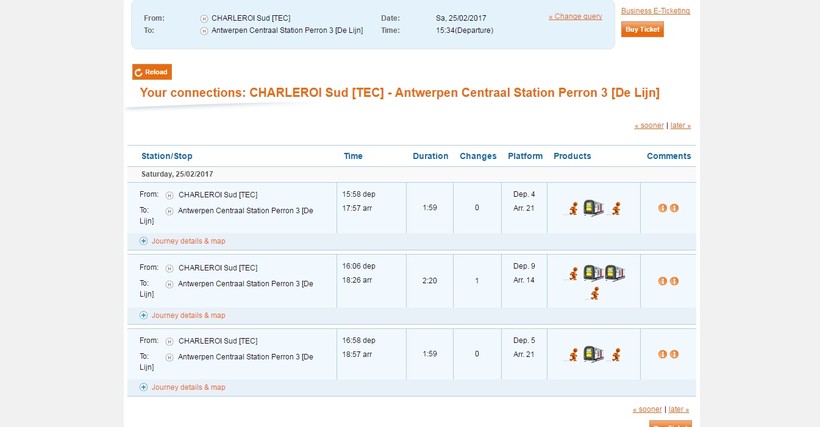
Task: Click the bottom sooner link below the results
Action: pyautogui.click(x=647, y=409)
